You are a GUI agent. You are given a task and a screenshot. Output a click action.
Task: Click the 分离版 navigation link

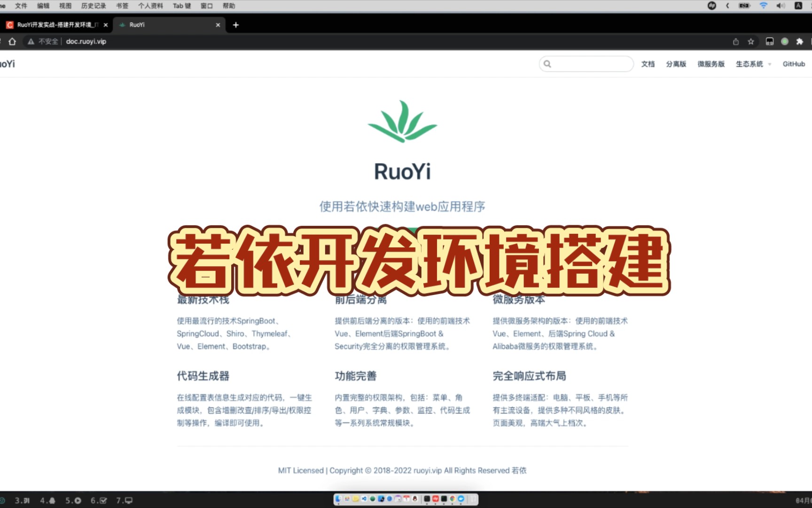pyautogui.click(x=676, y=63)
